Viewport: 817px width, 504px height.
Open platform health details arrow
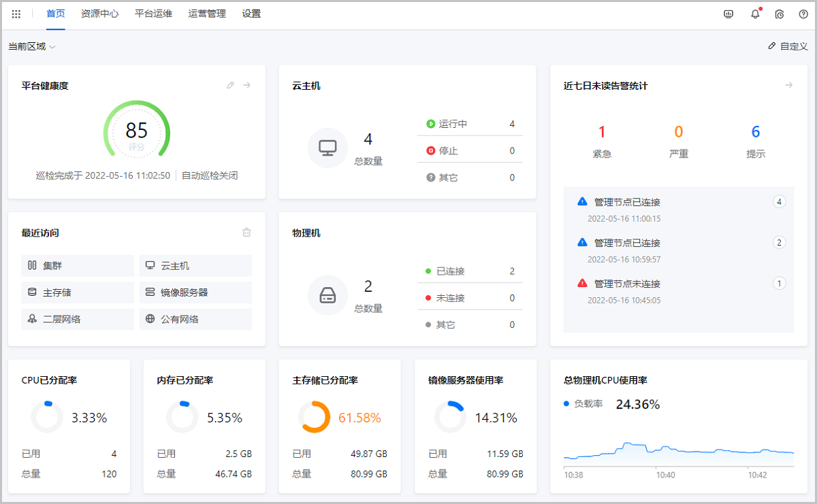point(247,86)
